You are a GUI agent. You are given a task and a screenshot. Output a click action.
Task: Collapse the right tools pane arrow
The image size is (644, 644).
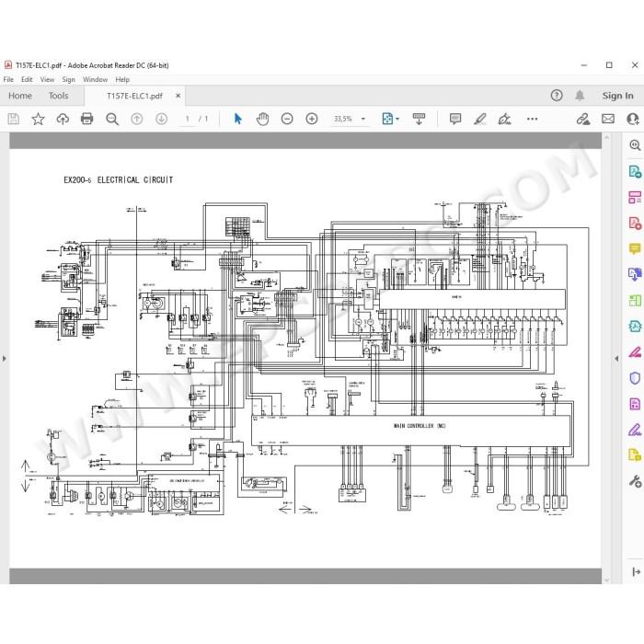tap(616, 359)
